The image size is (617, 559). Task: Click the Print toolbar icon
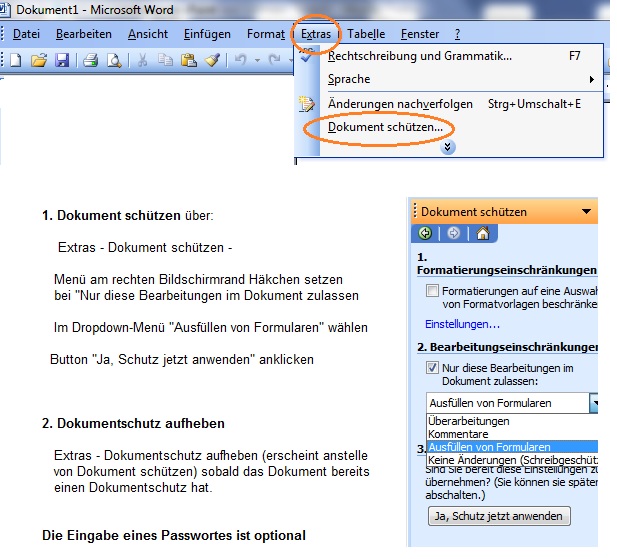[x=90, y=61]
